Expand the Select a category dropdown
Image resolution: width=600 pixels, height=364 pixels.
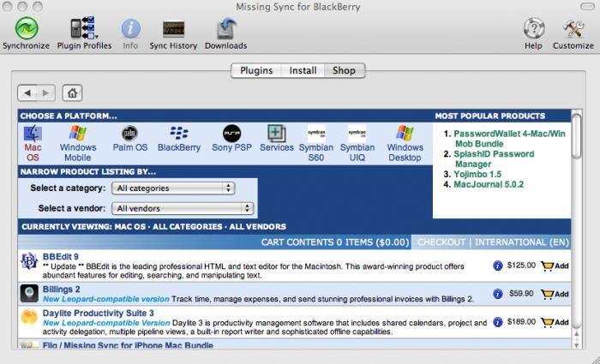coord(173,188)
